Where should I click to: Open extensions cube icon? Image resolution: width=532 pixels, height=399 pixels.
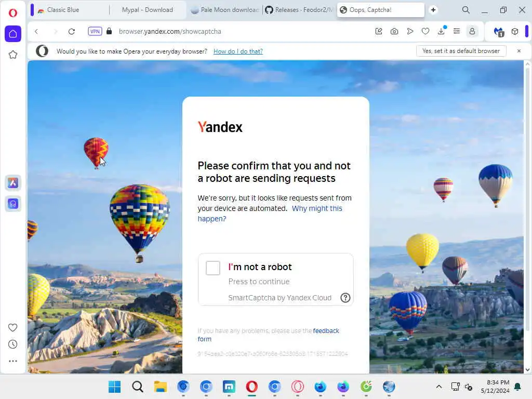[515, 32]
